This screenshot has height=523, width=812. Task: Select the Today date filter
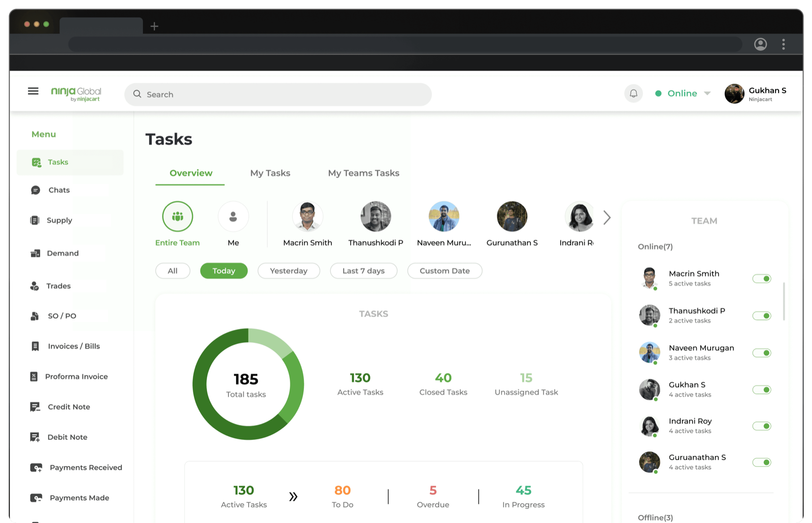[x=224, y=271]
